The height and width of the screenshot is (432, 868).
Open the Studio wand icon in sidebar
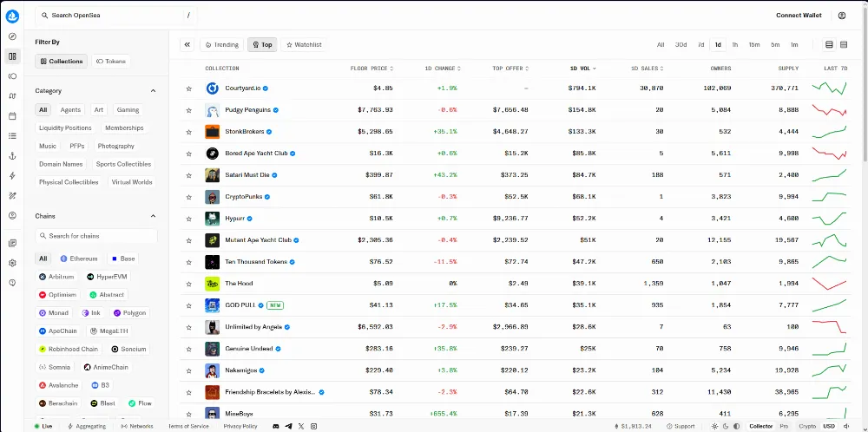pos(12,196)
